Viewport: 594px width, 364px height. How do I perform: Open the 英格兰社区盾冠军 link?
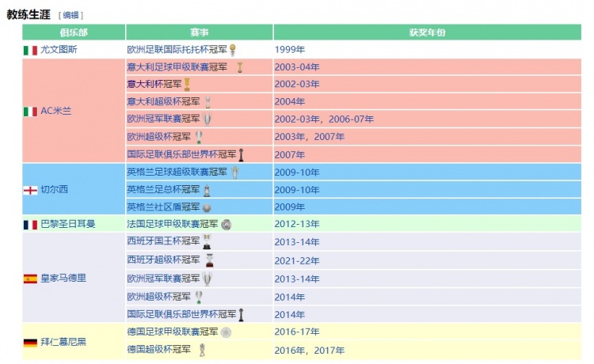[x=163, y=207]
